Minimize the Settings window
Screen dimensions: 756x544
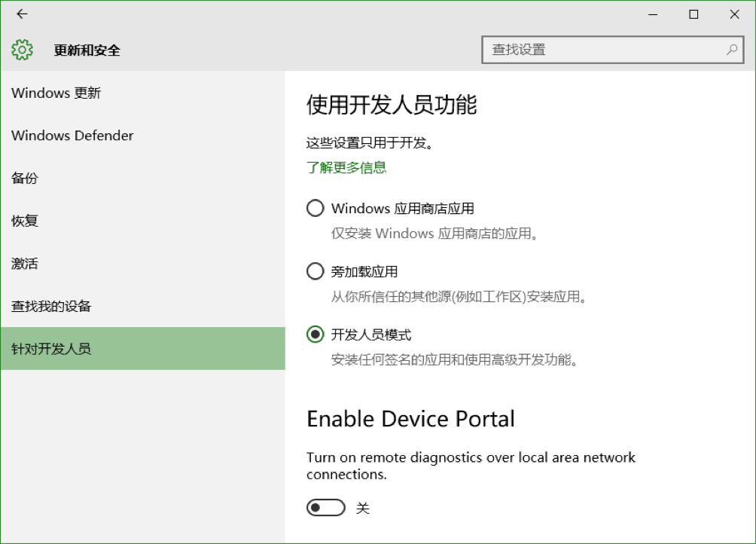coord(652,14)
